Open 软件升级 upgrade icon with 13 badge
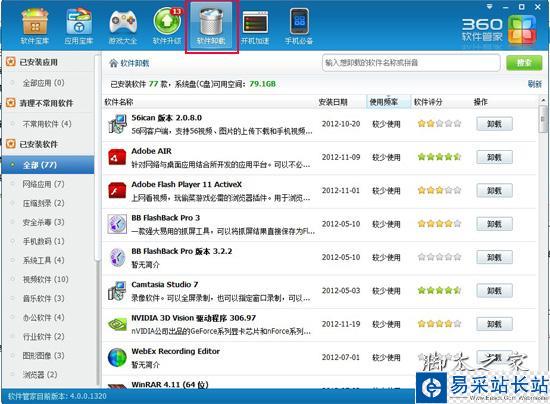 coord(167,27)
